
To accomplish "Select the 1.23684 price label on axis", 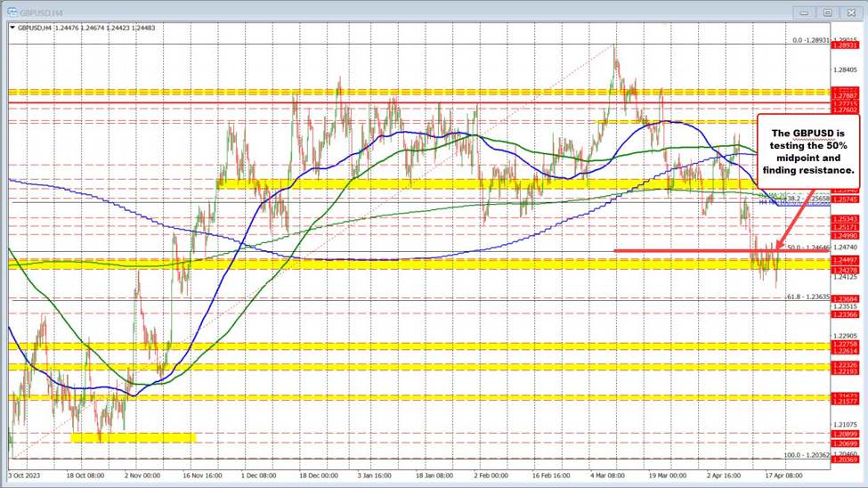I will coord(843,298).
